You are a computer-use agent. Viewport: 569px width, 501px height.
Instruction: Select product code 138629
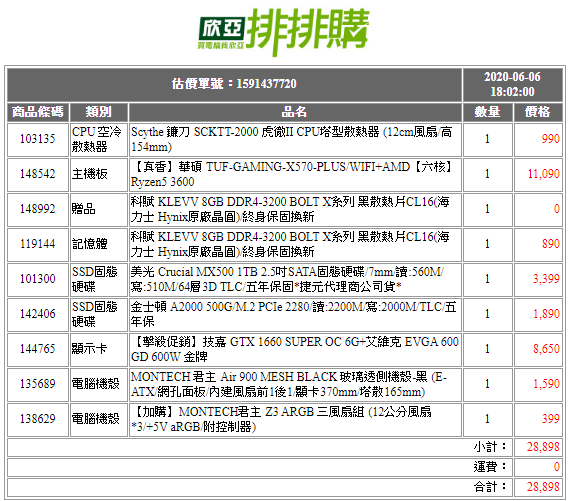coord(38,419)
